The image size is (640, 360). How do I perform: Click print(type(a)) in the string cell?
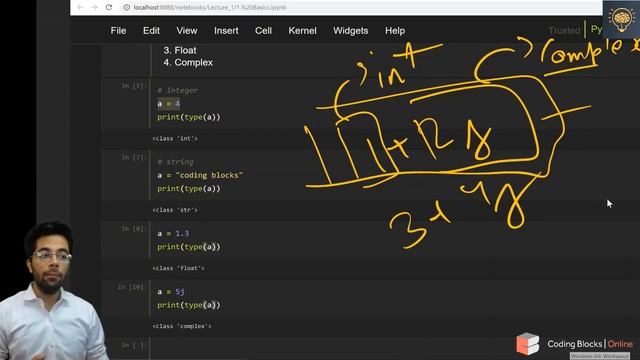[x=189, y=189]
